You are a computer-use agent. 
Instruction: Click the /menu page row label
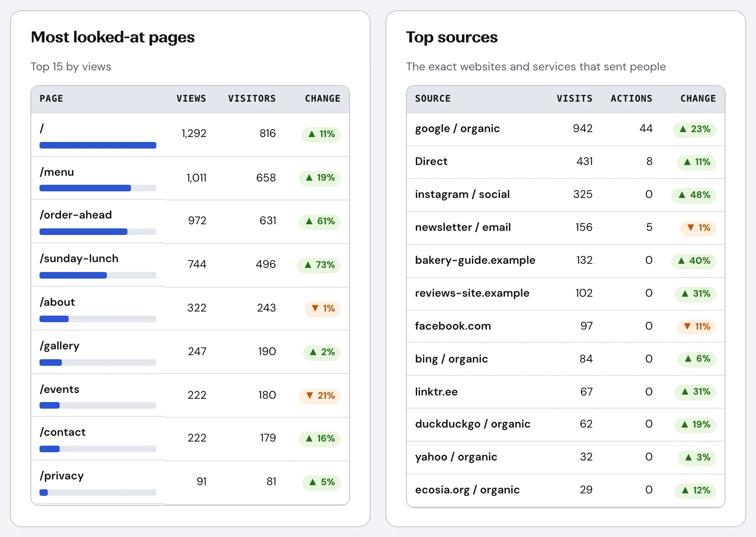coord(57,172)
